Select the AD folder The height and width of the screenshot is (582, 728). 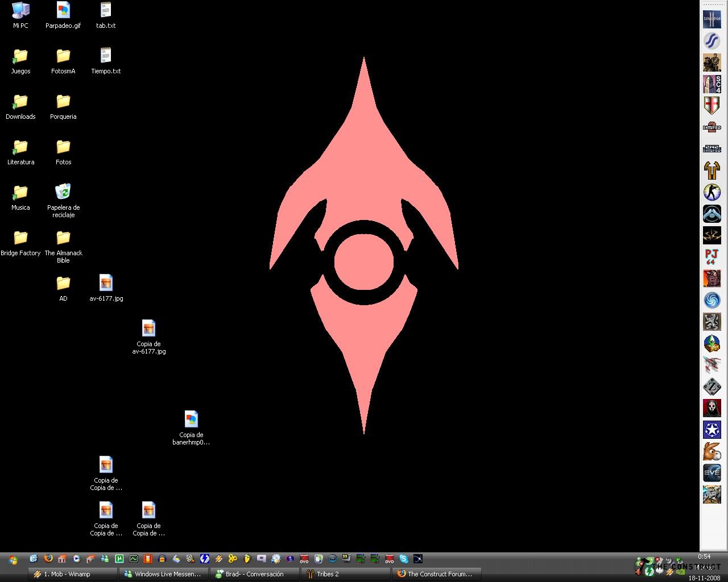(x=63, y=288)
